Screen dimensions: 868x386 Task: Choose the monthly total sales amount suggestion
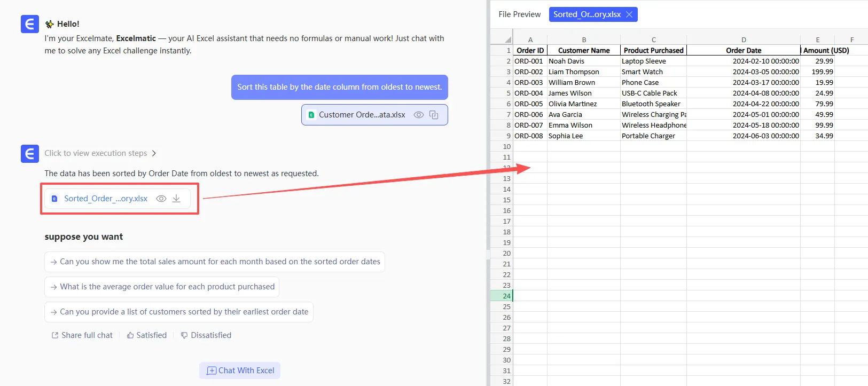(215, 262)
